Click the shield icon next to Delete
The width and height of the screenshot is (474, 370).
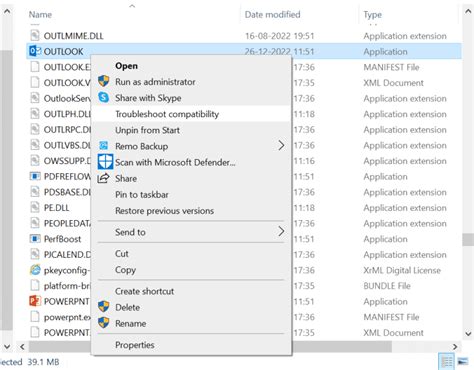point(104,307)
